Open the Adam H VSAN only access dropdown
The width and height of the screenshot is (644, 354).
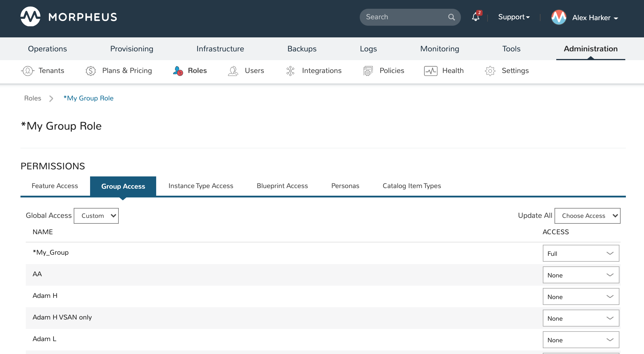coord(581,318)
